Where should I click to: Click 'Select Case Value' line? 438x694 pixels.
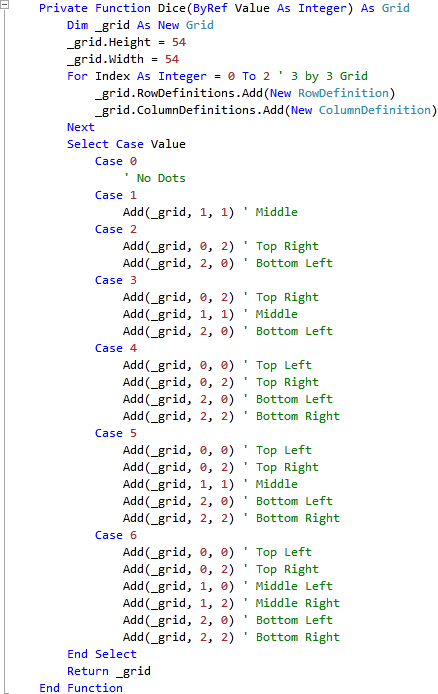click(127, 144)
